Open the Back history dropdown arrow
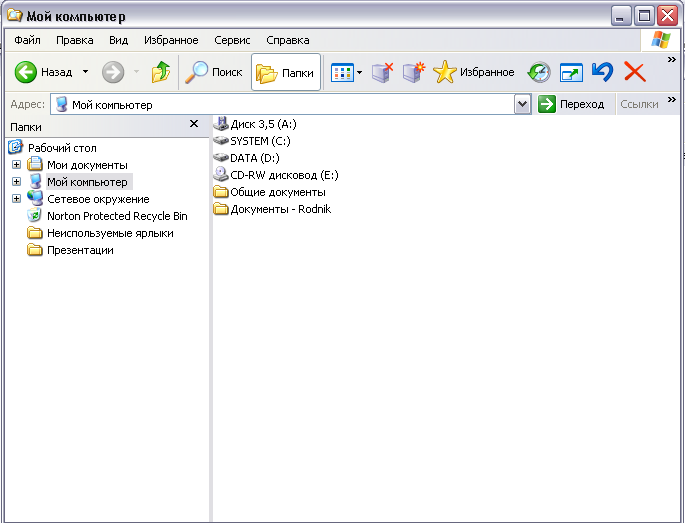Screen dimensions: 685x523 click(86, 72)
